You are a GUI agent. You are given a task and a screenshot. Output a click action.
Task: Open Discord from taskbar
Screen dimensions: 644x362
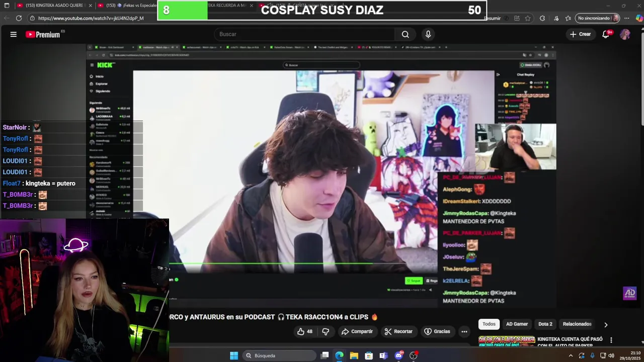pos(398,355)
